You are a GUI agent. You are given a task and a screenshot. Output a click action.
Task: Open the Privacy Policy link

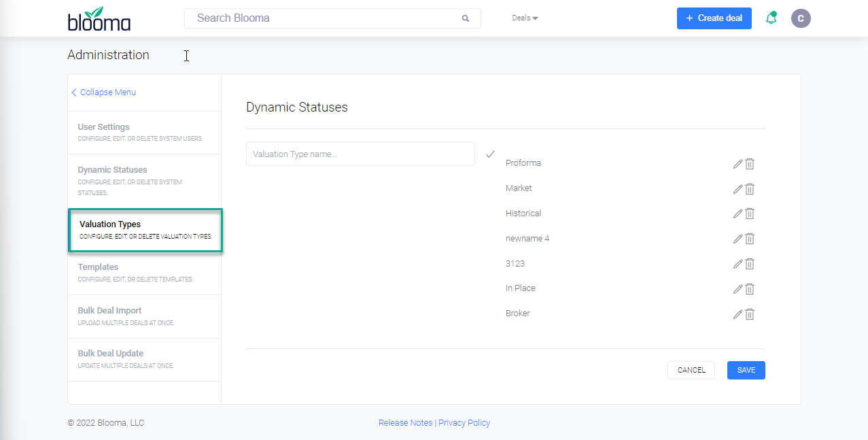(x=464, y=423)
